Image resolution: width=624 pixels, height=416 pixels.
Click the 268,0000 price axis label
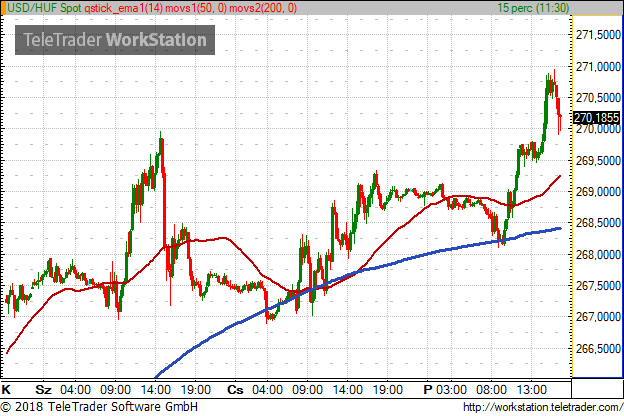(598, 254)
